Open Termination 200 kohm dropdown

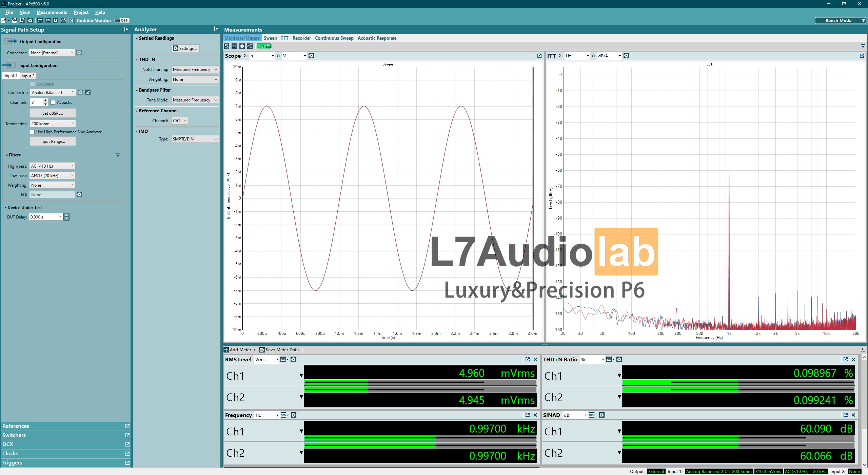(53, 123)
